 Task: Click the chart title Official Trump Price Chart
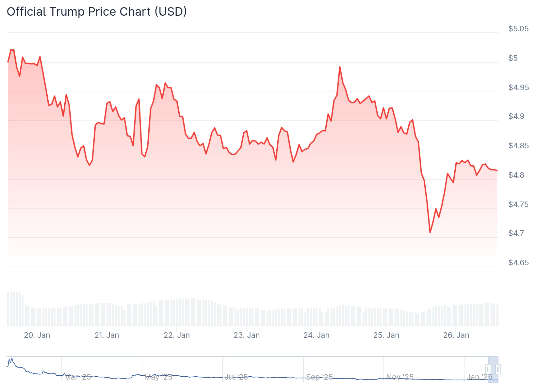[x=97, y=12]
